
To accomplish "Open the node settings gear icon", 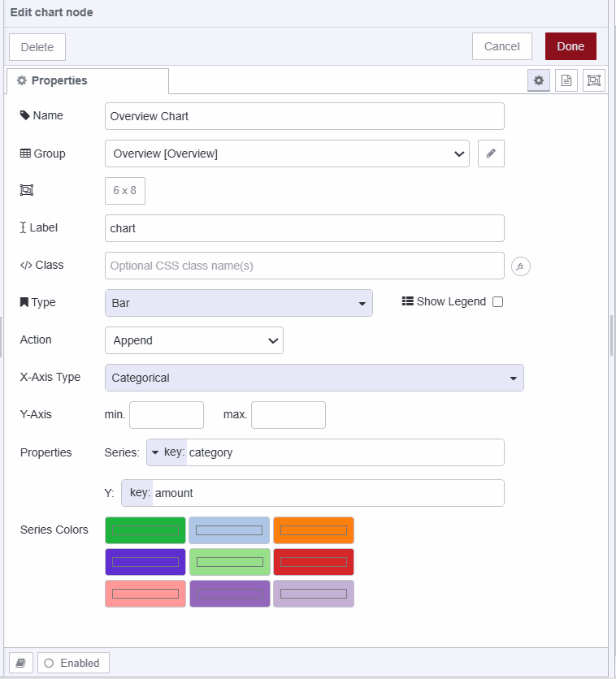I will 538,80.
